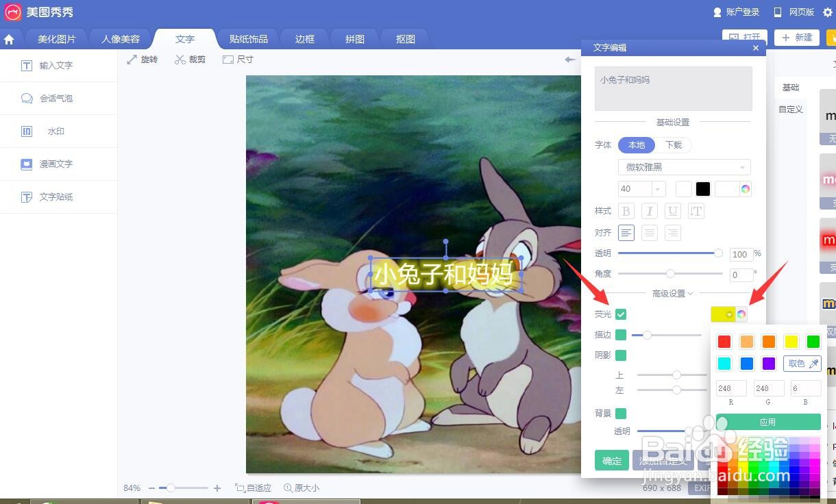Switch to the 边框 tab
This screenshot has height=504, width=836.
point(305,39)
